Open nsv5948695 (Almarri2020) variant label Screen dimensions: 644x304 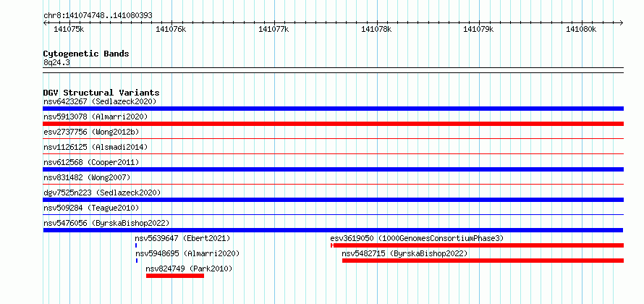tap(187, 253)
